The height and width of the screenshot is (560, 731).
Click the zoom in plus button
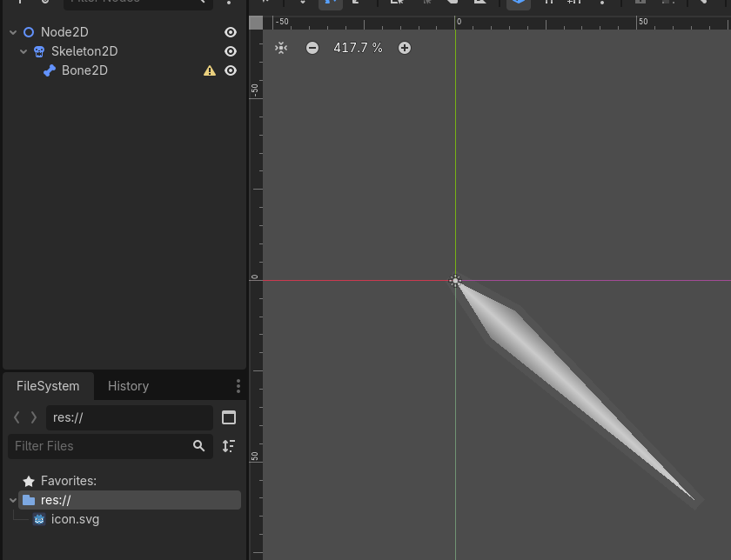coord(405,48)
